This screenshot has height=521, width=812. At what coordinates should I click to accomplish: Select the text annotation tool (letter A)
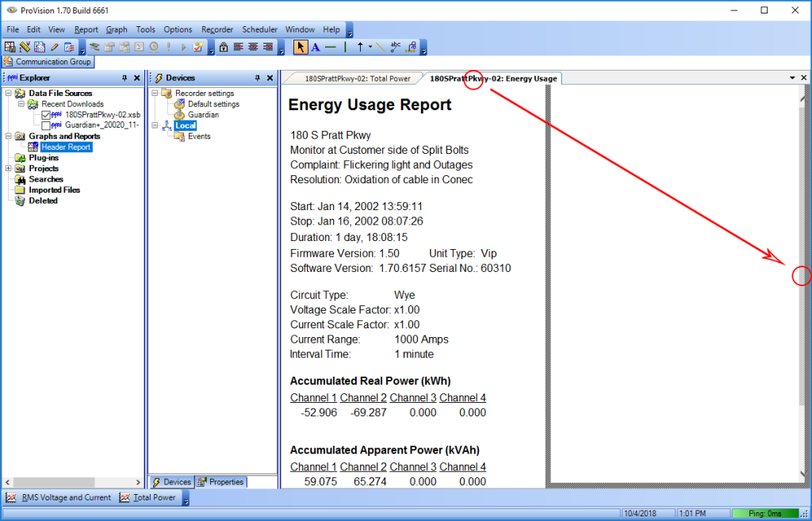tap(316, 47)
